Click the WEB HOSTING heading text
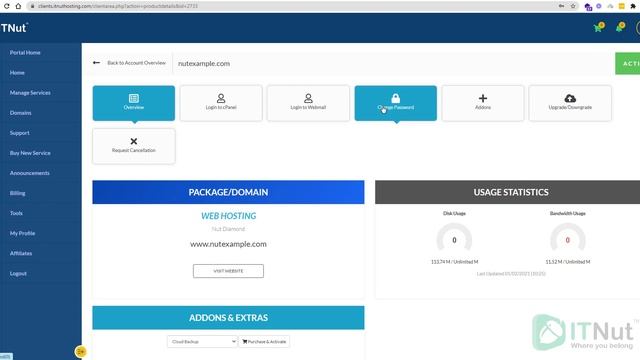The image size is (640, 360). tap(229, 216)
